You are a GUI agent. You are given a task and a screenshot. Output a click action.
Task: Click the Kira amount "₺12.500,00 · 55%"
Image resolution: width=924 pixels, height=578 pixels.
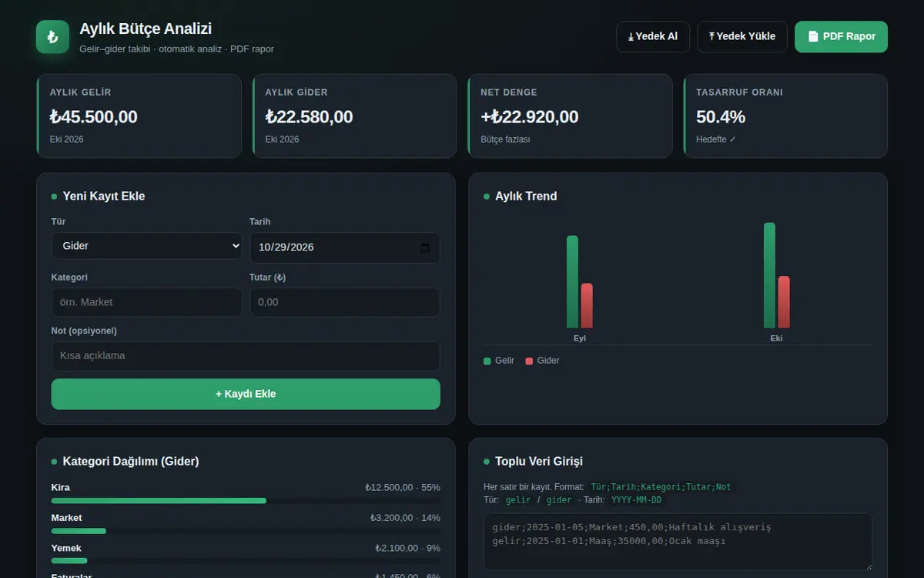pos(403,487)
